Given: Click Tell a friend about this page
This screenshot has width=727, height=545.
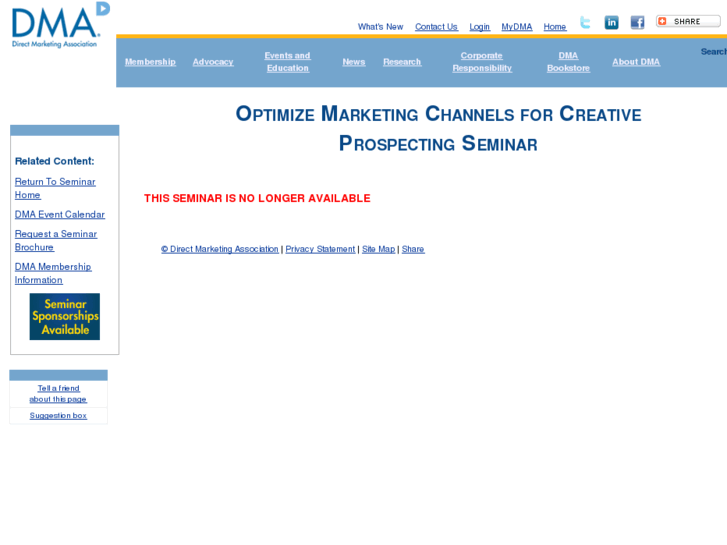Looking at the screenshot, I should [58, 393].
